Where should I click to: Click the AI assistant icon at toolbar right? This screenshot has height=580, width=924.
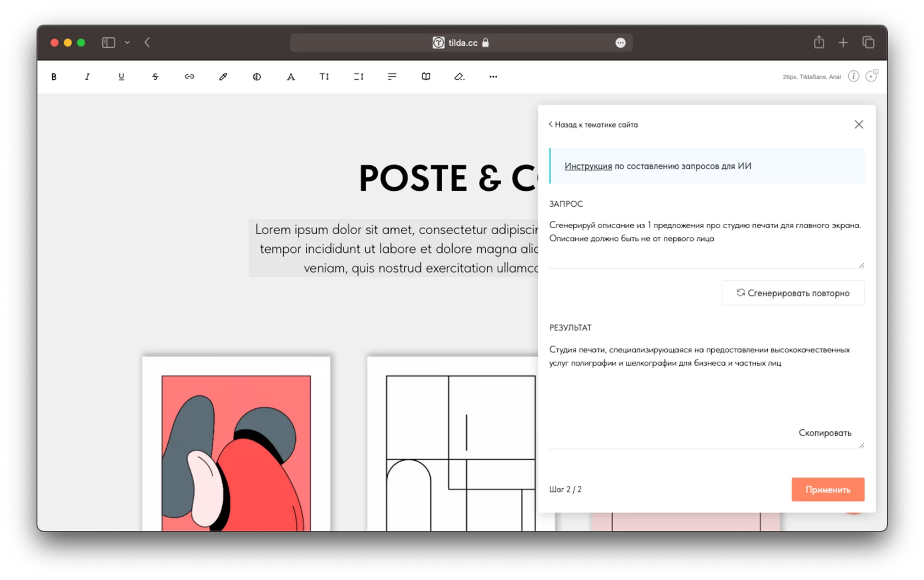tap(872, 76)
